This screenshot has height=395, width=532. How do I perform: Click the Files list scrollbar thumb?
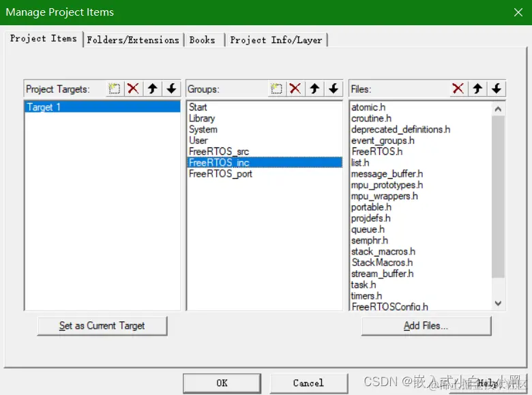tap(498, 197)
